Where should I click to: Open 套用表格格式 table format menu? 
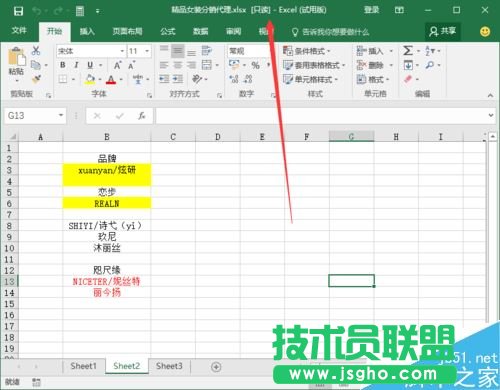314,65
